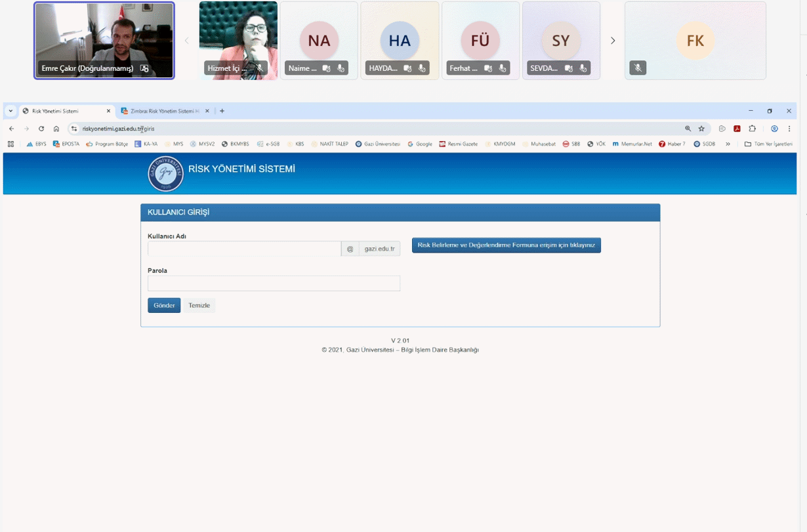807x532 pixels.
Task: Open the Risk Belirleme ve Değerlendirme Formu button
Action: point(506,245)
